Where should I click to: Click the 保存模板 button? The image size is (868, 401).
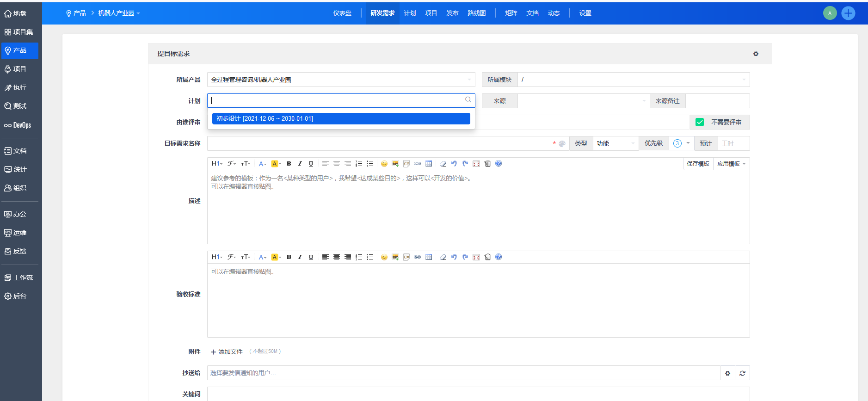(698, 164)
